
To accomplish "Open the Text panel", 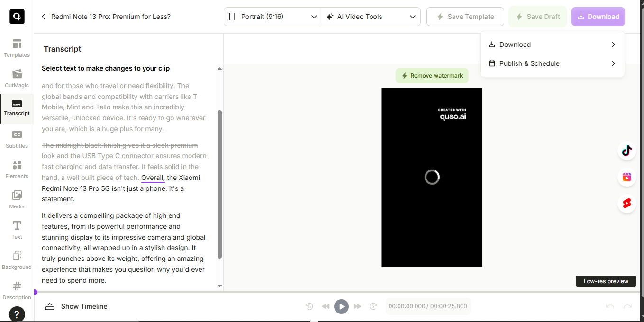I will click(17, 230).
